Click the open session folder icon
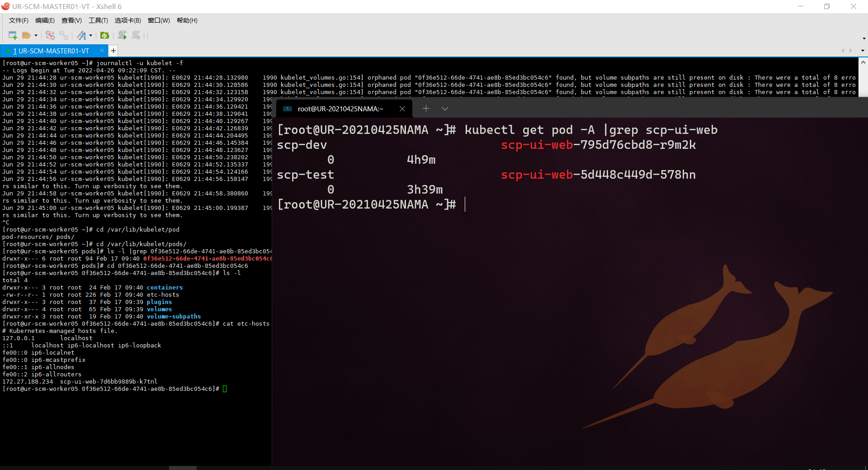Image resolution: width=868 pixels, height=470 pixels. [27, 35]
